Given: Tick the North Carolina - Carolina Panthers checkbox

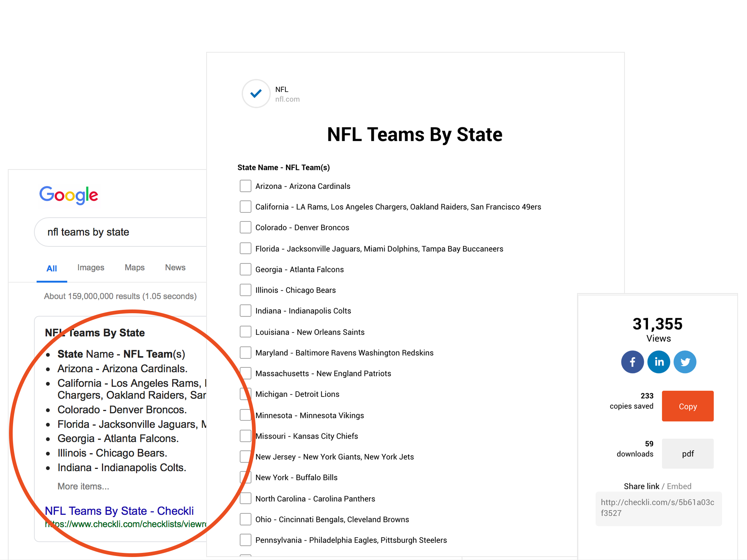Looking at the screenshot, I should (x=245, y=498).
